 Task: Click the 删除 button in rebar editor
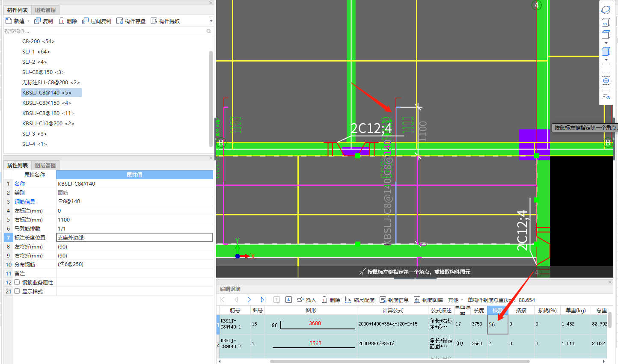coord(330,300)
